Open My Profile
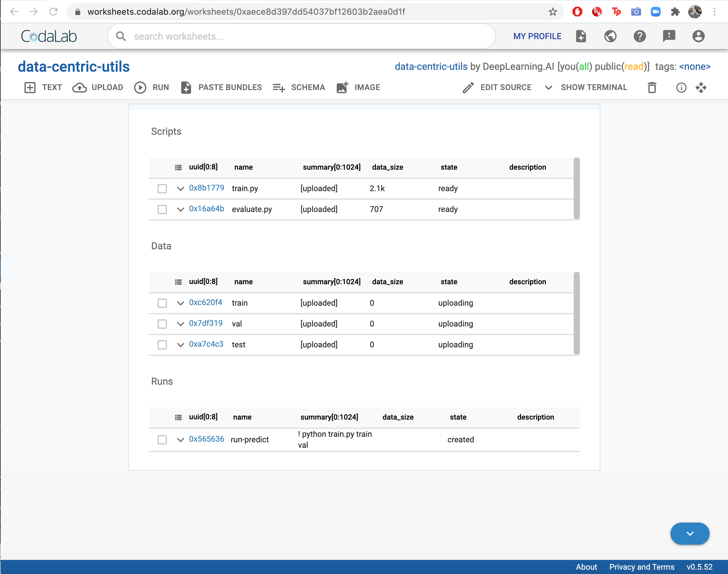Screen dimensions: 728x574 (x=537, y=36)
